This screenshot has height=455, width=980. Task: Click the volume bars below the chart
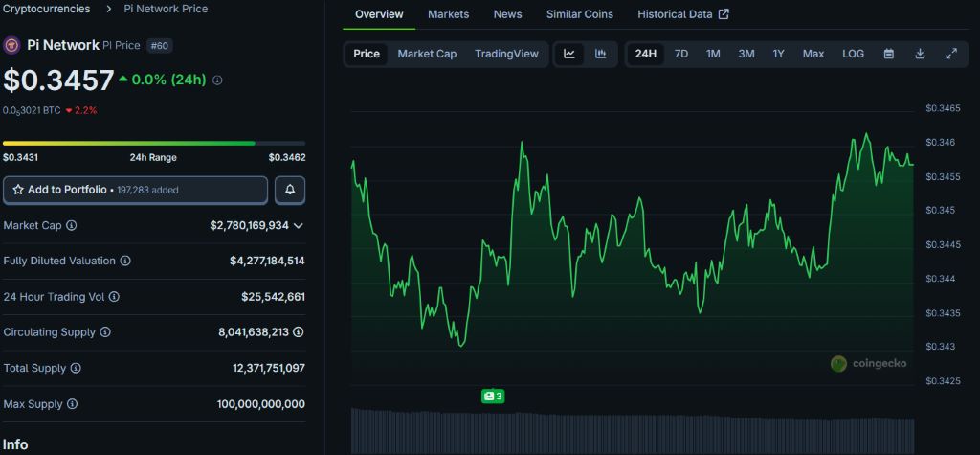pyautogui.click(x=633, y=431)
